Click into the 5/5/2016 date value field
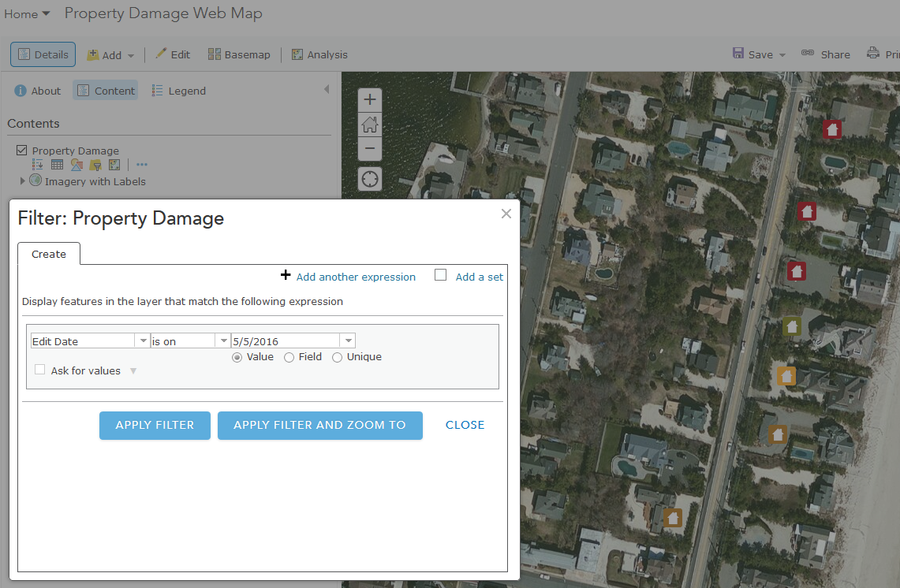This screenshot has height=588, width=900. click(286, 341)
